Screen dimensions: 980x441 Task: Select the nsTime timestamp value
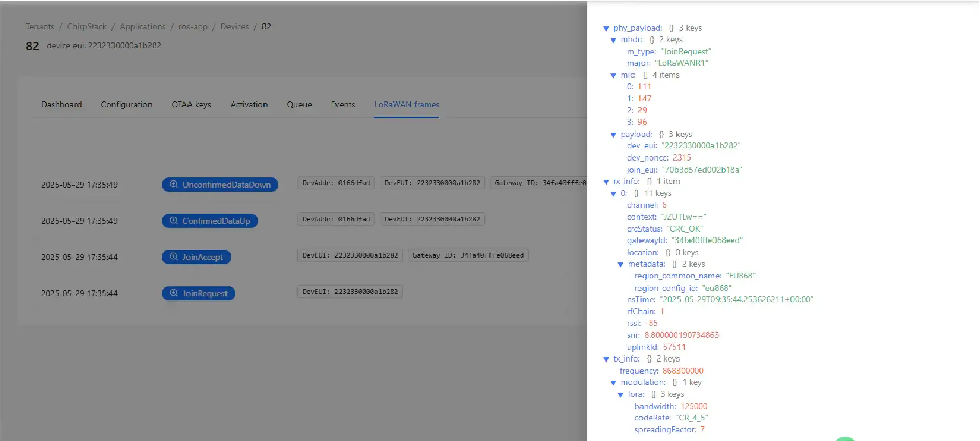[736, 300]
